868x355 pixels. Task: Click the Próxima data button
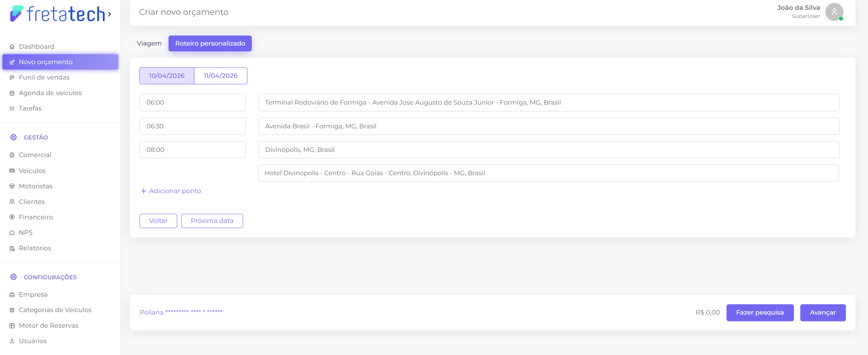[212, 221]
